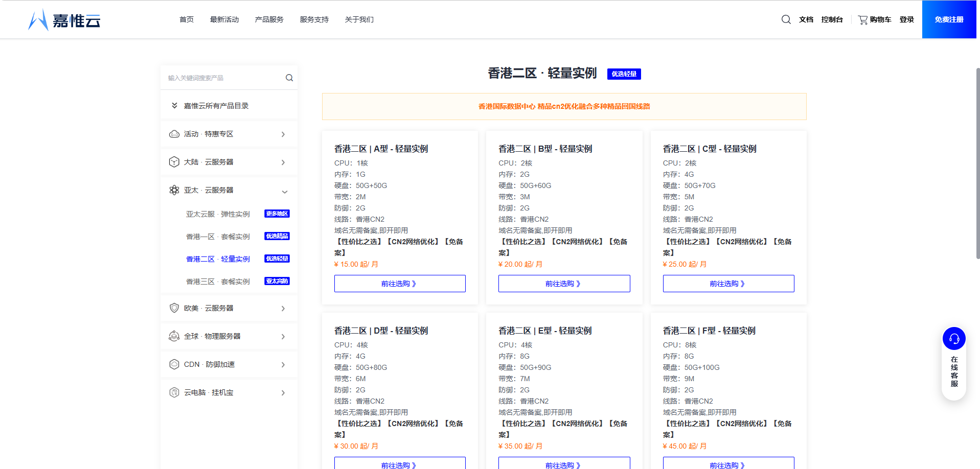This screenshot has height=469, width=980.
Task: Click the 嘉惟云 logo
Action: (x=64, y=20)
